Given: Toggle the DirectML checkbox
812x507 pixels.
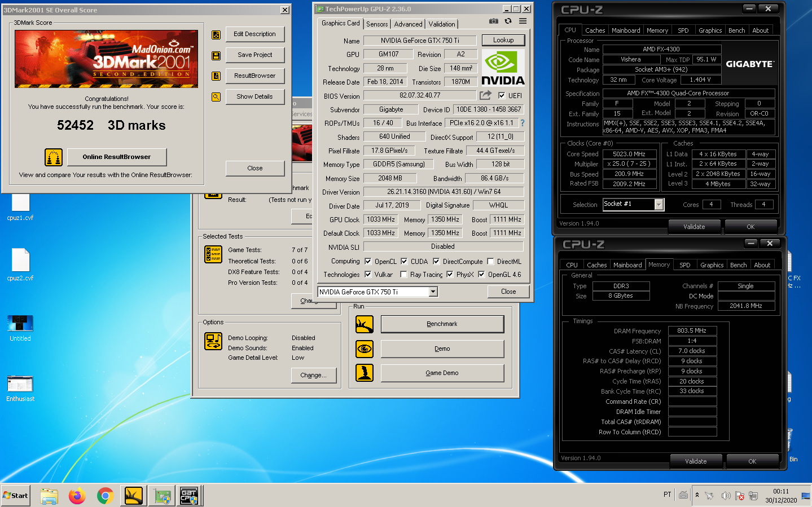Looking at the screenshot, I should coord(490,261).
